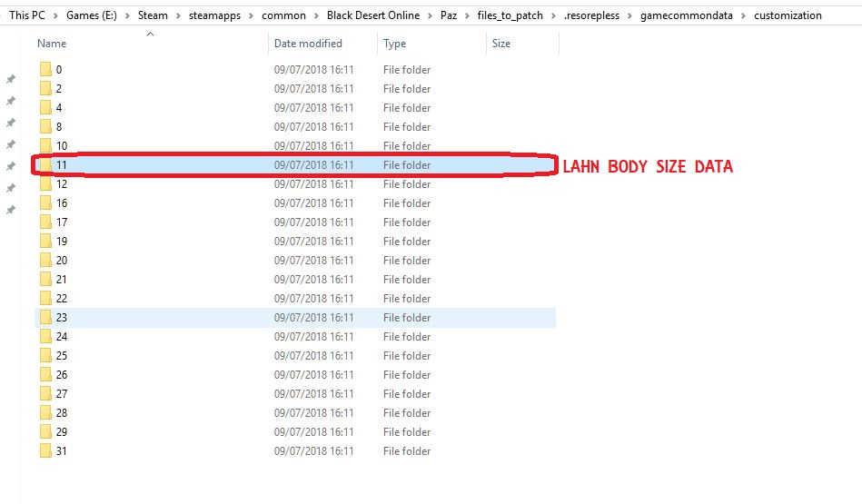Click the folder icon for folder 27
862x504 pixels.
click(x=45, y=394)
